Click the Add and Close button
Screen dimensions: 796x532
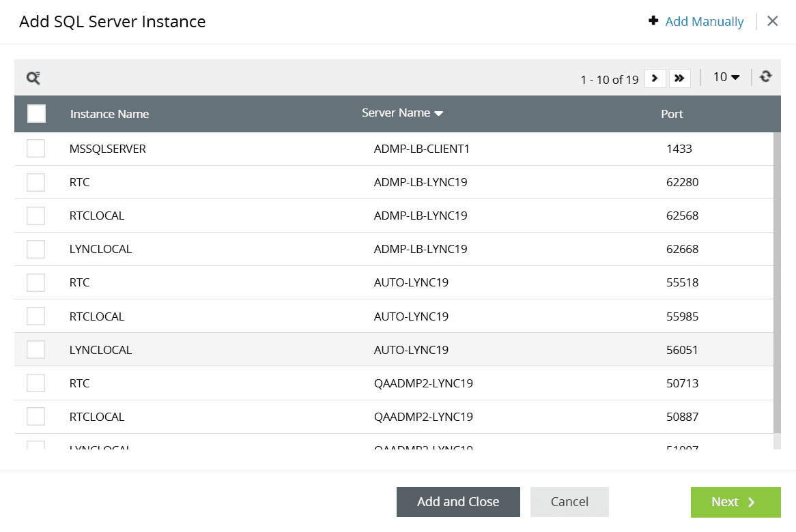coord(458,501)
